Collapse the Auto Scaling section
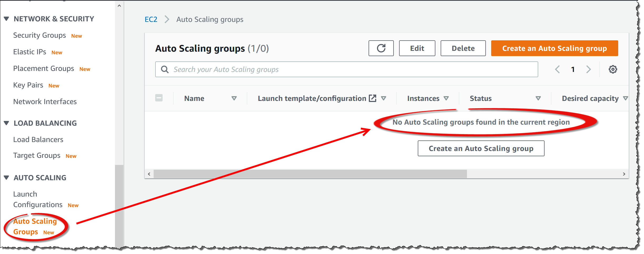This screenshot has height=254, width=644. pos(7,178)
